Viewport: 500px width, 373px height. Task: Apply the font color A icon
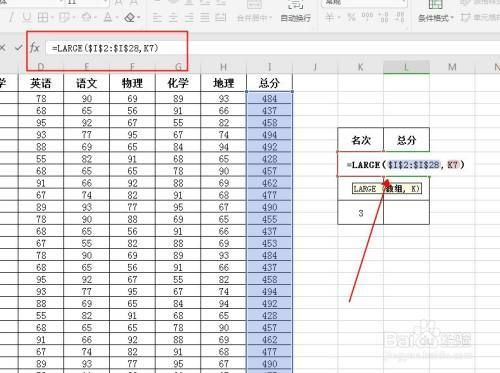point(108,17)
